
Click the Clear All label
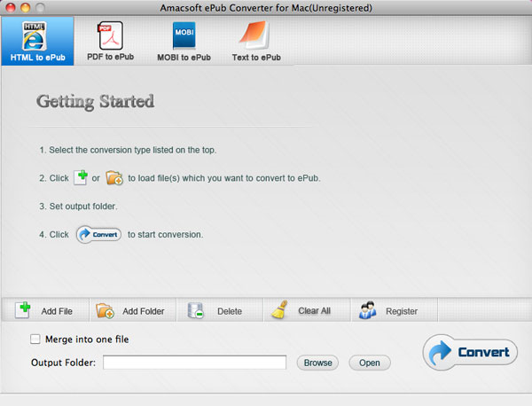[314, 311]
